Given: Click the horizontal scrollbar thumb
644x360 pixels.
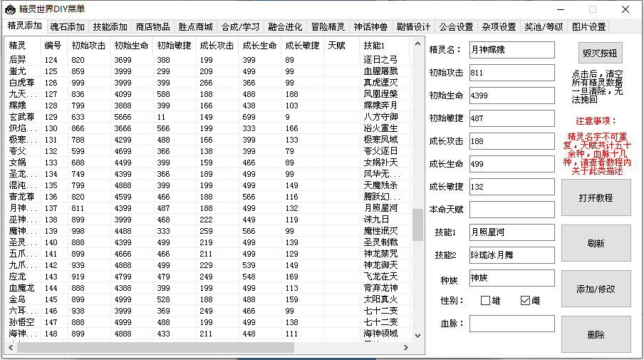Looking at the screenshot, I should (155, 348).
